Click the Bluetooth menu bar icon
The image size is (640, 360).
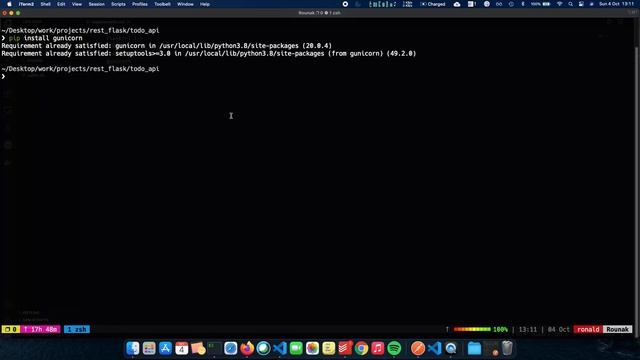click(522, 4)
